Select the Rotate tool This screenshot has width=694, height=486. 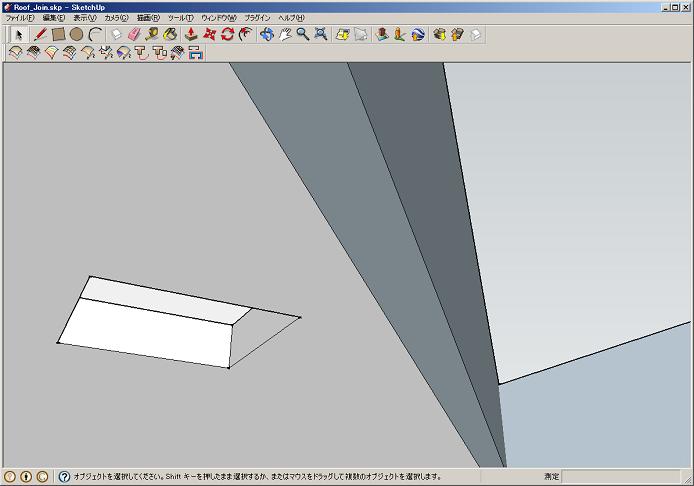point(227,34)
